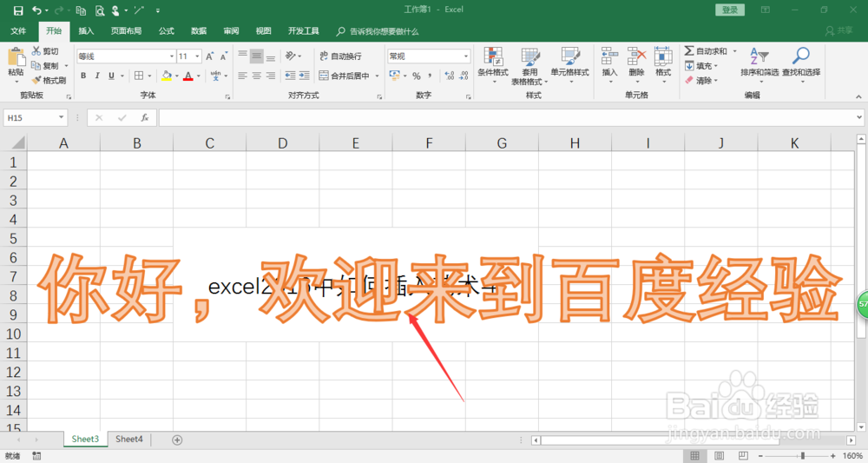Screen dimensions: 868x463
Task: Click the increase indent icon
Action: (304, 76)
